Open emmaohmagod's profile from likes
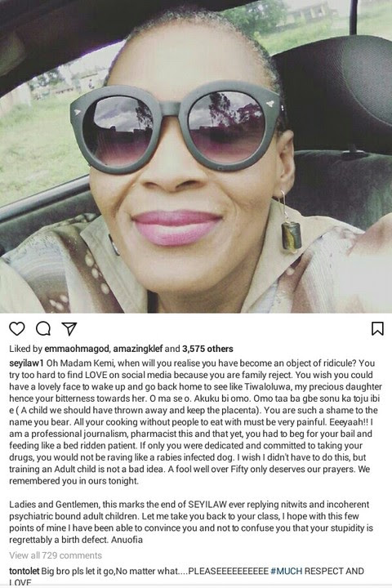392x588 pixels. point(77,349)
